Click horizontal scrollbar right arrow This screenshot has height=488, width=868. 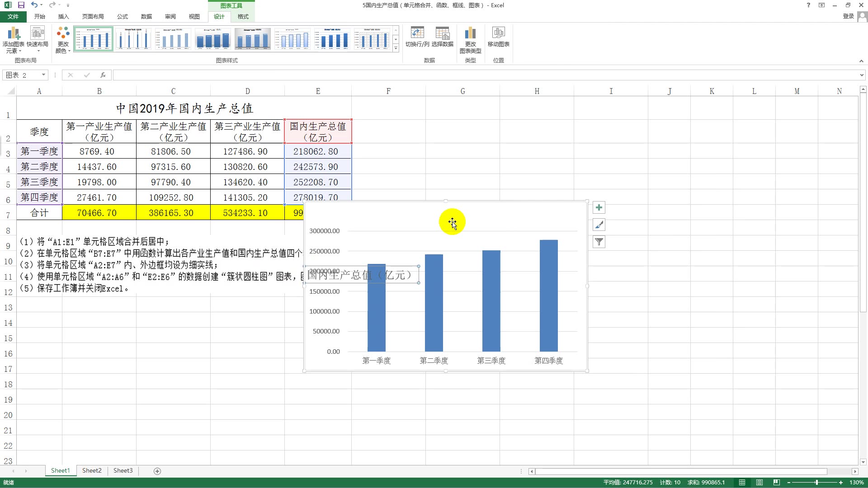855,471
